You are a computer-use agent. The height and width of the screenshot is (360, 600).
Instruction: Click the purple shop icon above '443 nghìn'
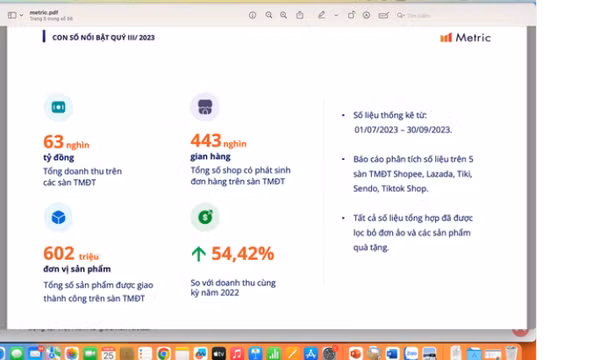click(x=205, y=107)
